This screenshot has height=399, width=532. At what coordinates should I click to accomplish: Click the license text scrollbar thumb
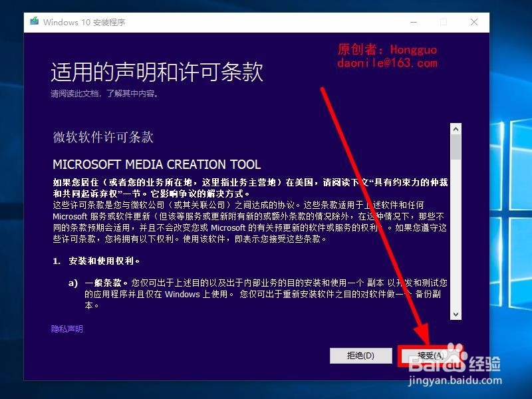click(456, 147)
